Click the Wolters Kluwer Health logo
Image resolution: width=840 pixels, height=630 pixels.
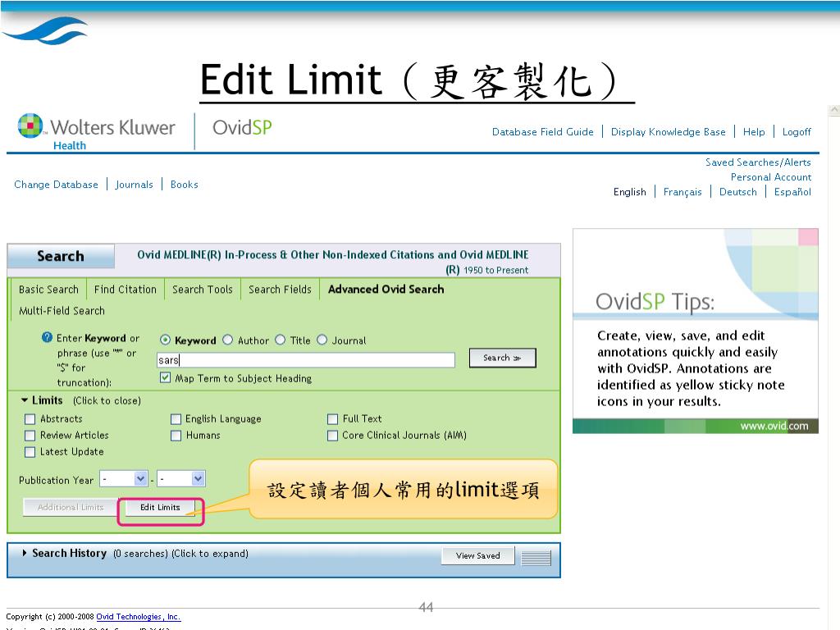[97, 132]
